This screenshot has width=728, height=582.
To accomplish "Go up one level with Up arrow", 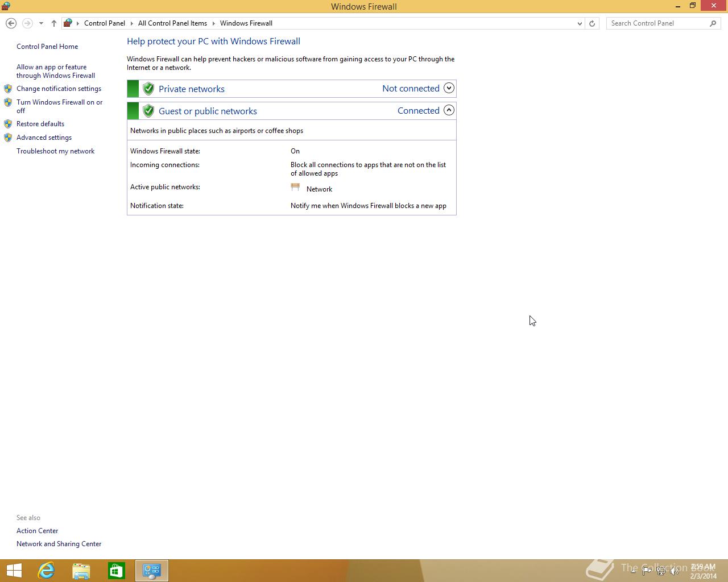I will pos(54,23).
